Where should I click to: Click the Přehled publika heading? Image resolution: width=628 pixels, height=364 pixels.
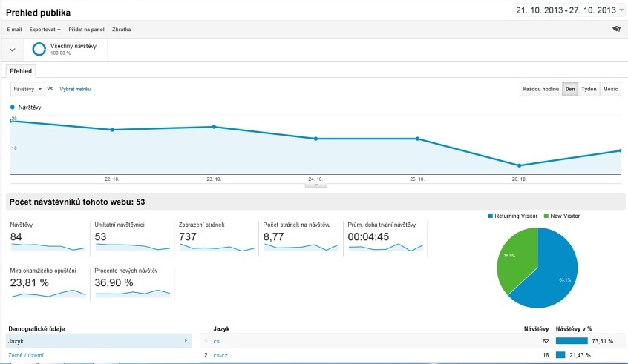38,13
